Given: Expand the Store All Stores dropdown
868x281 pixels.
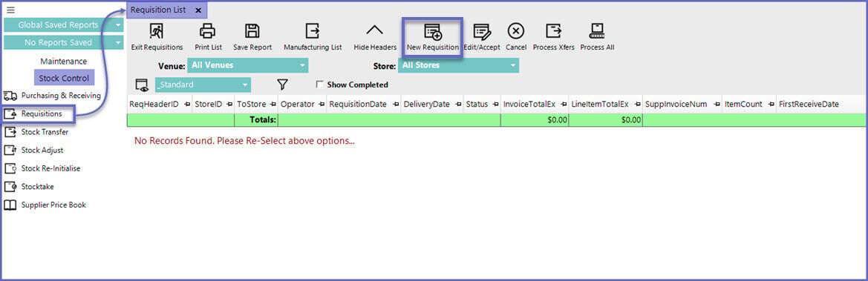Looking at the screenshot, I should 458,65.
